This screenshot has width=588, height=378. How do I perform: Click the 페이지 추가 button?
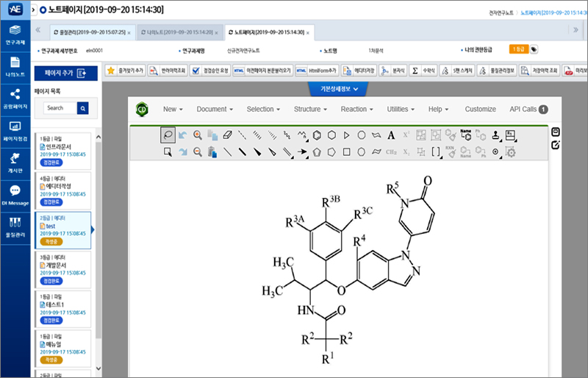tap(65, 73)
